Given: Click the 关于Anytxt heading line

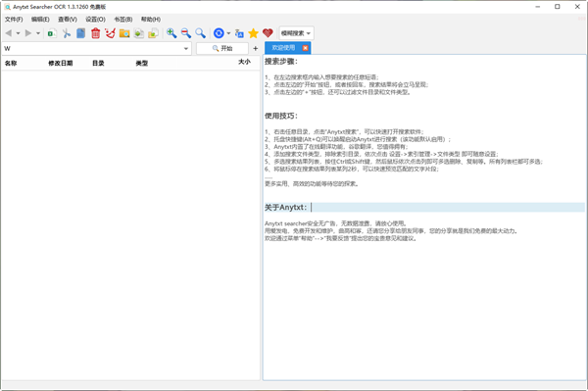Looking at the screenshot, I should coord(424,208).
